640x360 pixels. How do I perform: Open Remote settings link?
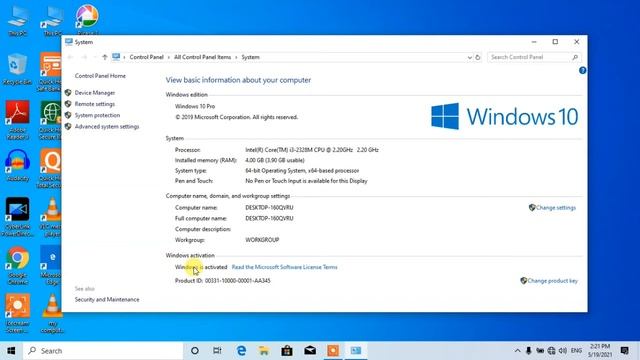[95, 104]
